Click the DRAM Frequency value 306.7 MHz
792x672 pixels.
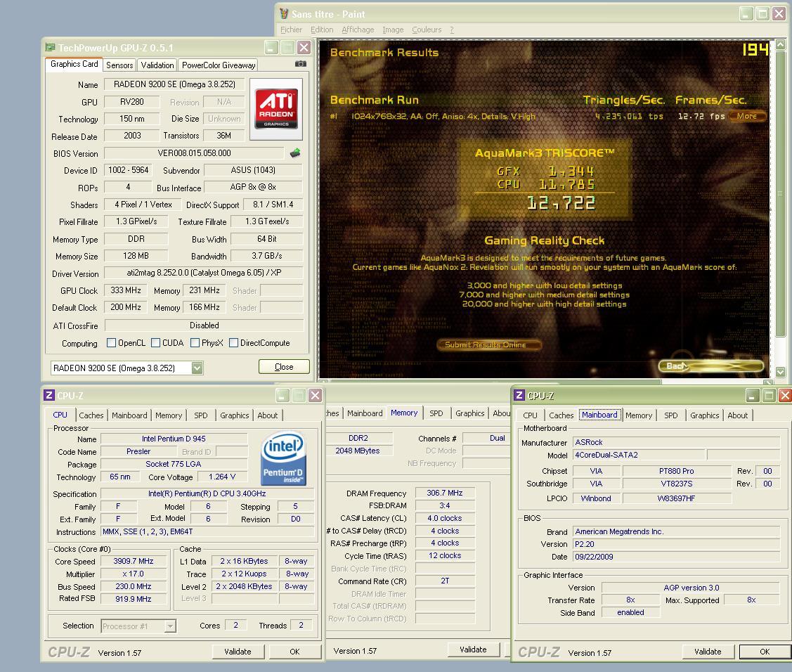444,493
